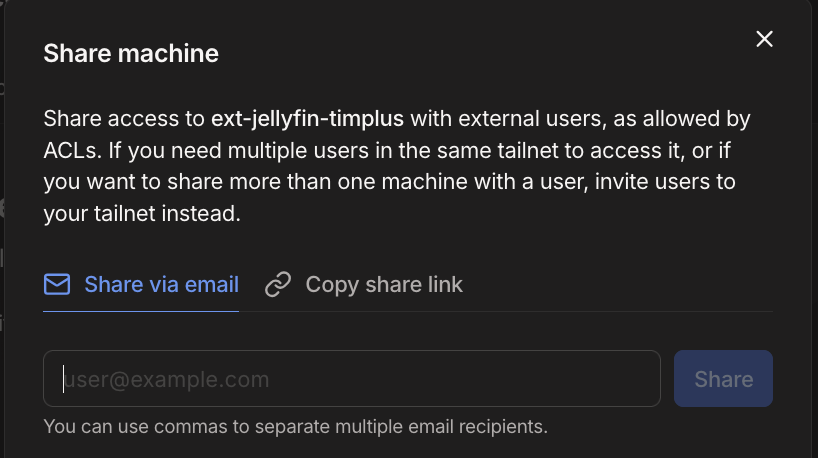This screenshot has width=818, height=458.
Task: Click "Share access to" at description start
Action: pos(124,119)
